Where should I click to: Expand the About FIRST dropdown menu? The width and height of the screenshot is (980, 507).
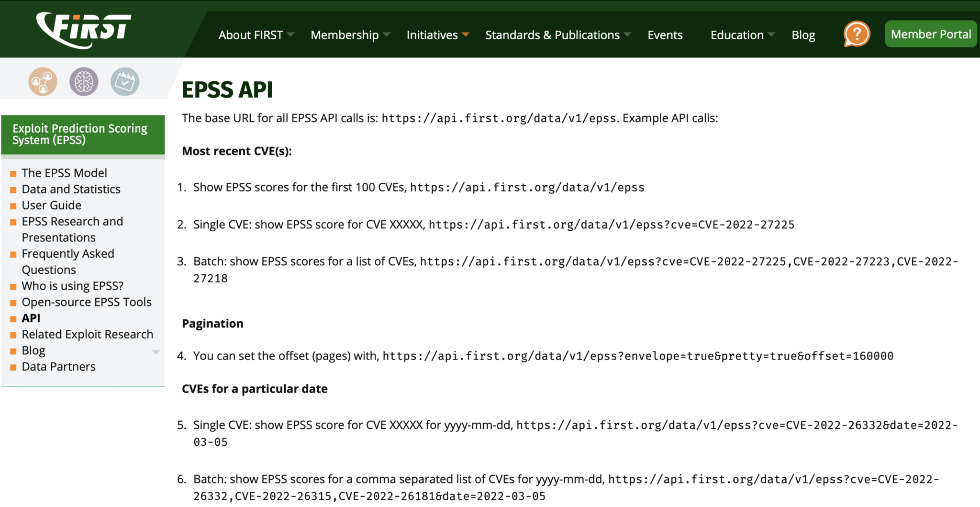256,35
